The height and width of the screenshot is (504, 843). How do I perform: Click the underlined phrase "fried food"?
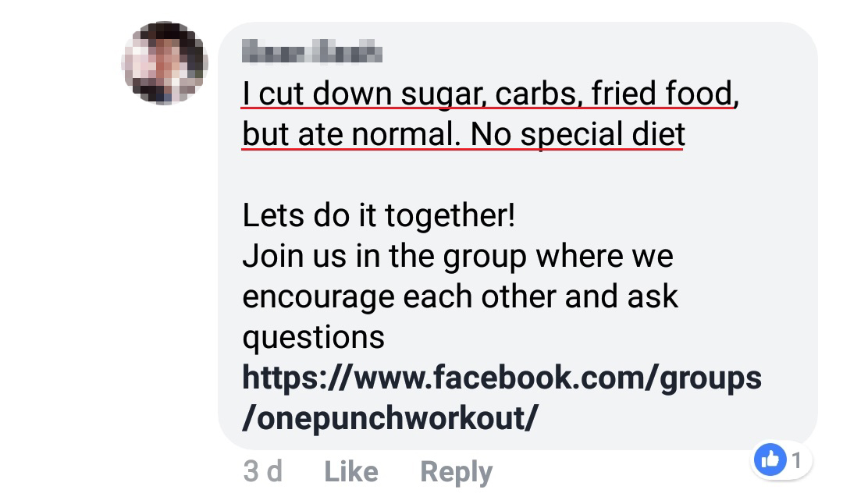click(x=662, y=94)
